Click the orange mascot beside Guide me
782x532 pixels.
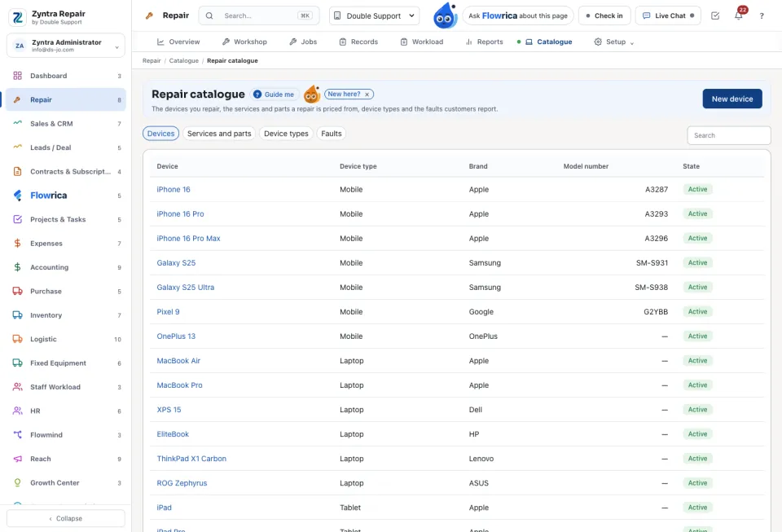pos(312,94)
